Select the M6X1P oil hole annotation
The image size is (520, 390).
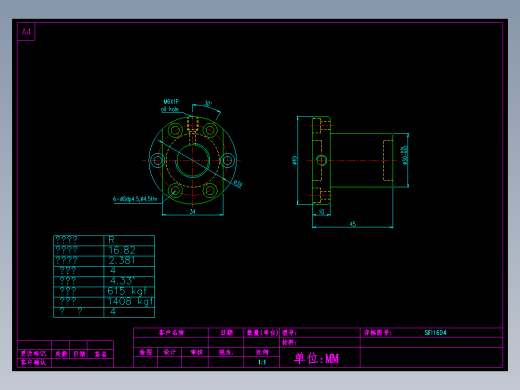171,105
